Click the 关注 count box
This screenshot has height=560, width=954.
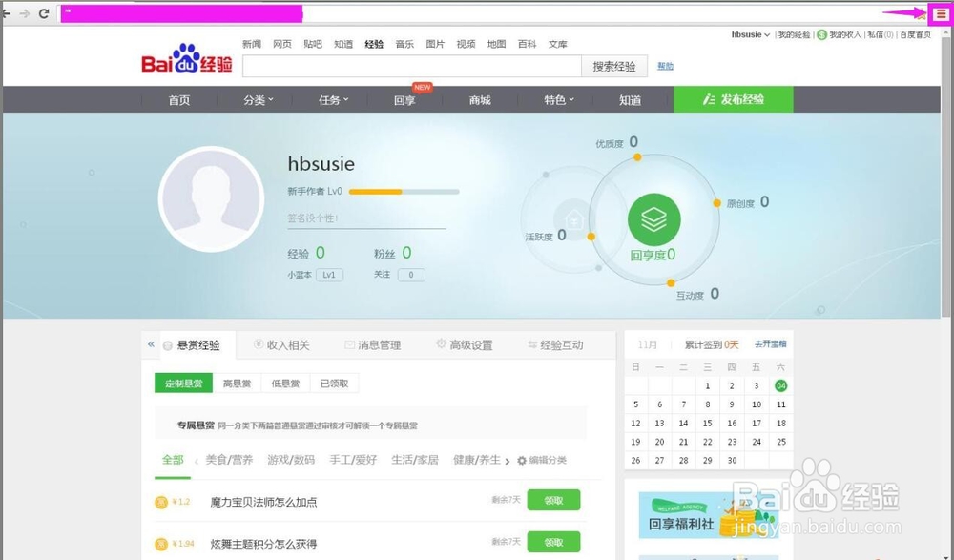tap(411, 275)
